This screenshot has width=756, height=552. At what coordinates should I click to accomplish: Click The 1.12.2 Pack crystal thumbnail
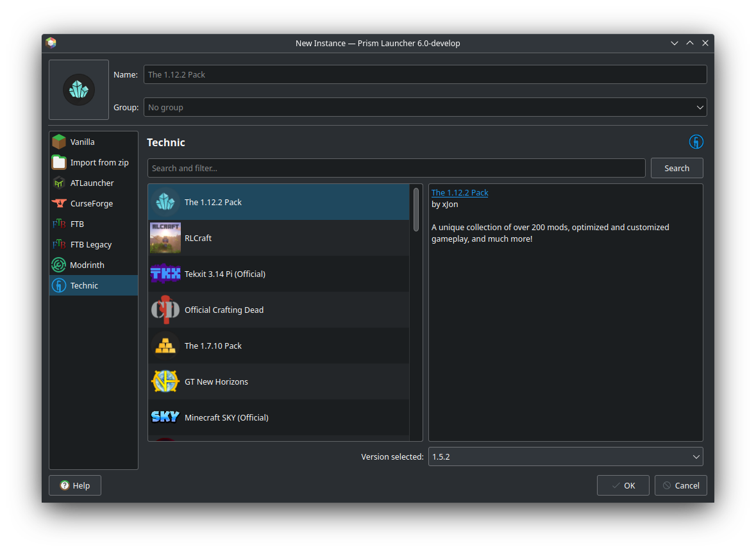pos(165,202)
